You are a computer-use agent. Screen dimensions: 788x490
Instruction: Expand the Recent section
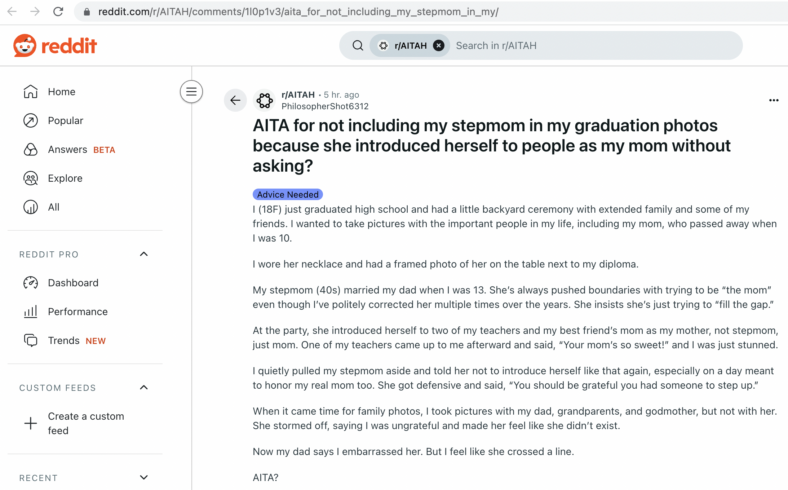144,477
